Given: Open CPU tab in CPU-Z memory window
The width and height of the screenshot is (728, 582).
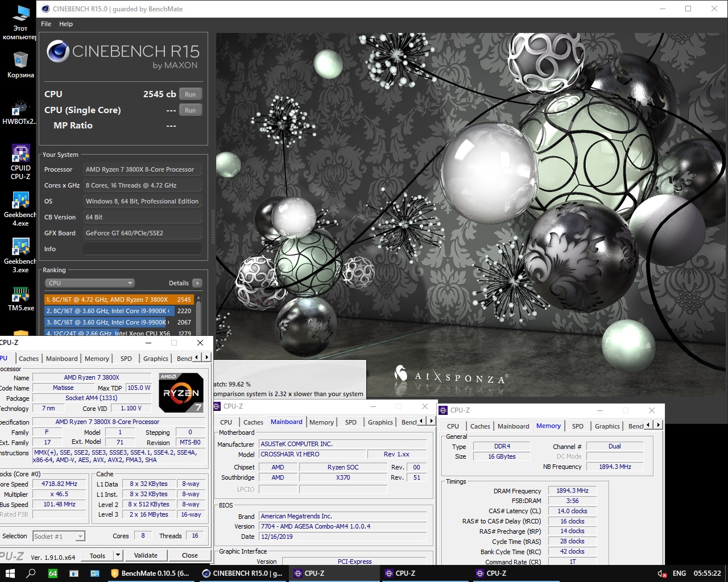Looking at the screenshot, I should click(453, 426).
